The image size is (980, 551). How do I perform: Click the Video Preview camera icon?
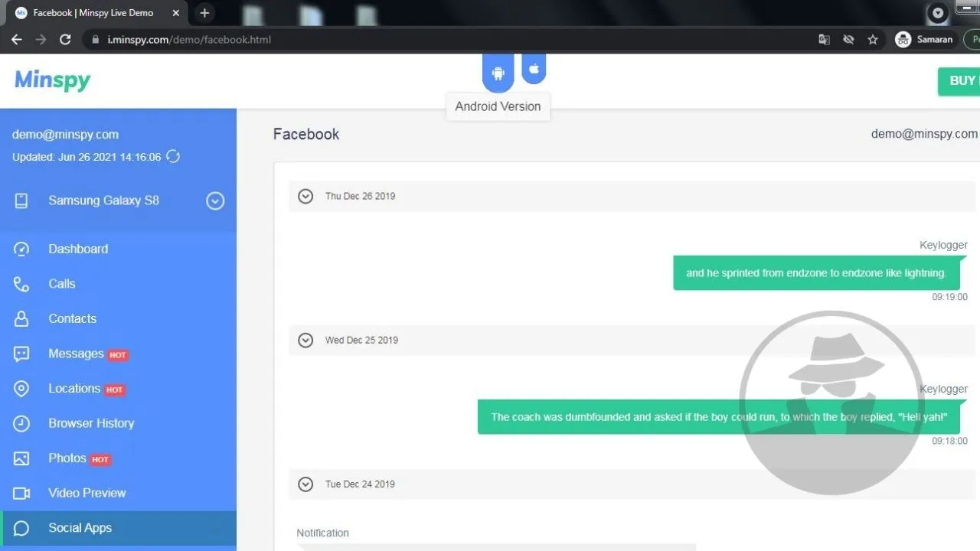(x=21, y=493)
